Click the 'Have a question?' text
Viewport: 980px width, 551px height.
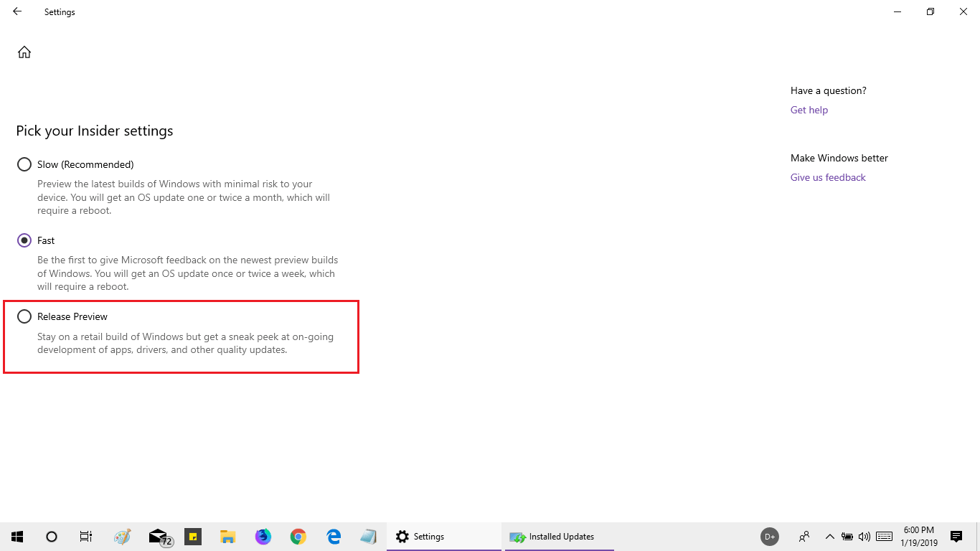[829, 90]
